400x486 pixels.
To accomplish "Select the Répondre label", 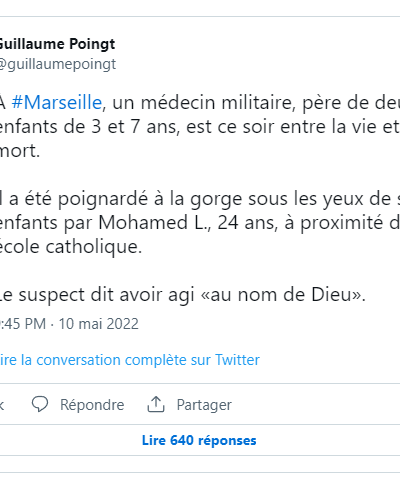I will (x=92, y=405).
